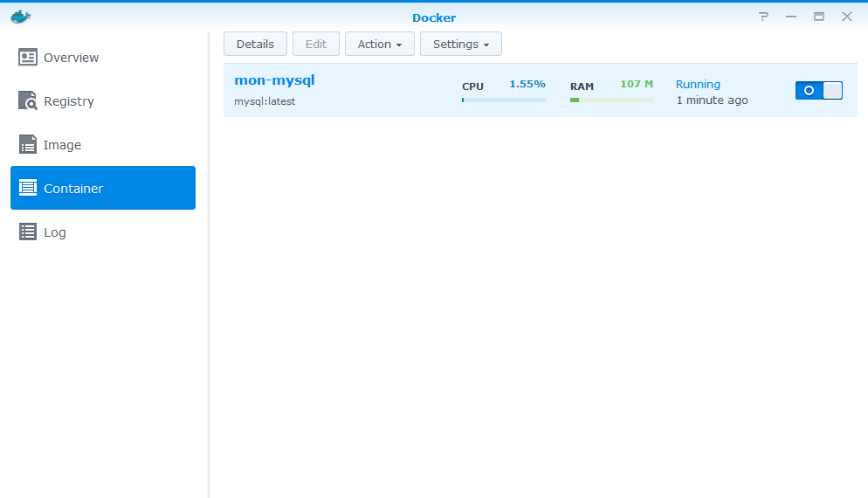Click the CPU label in container row

[472, 86]
